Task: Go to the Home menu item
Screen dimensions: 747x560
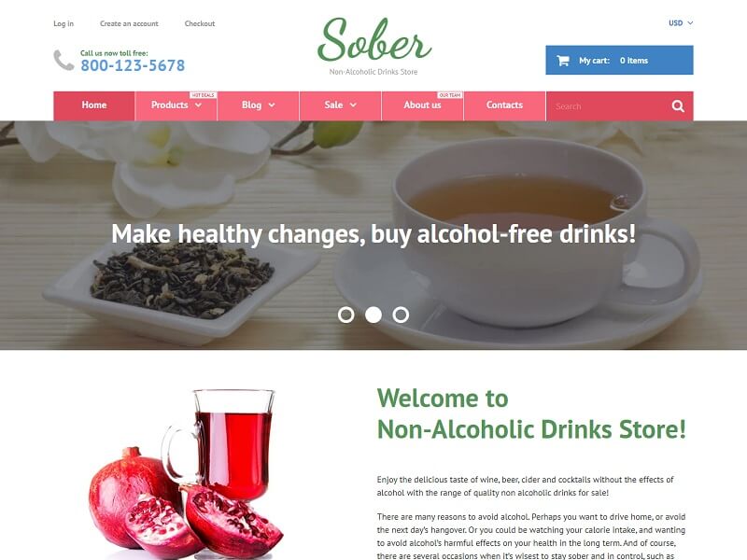Action: pos(94,105)
